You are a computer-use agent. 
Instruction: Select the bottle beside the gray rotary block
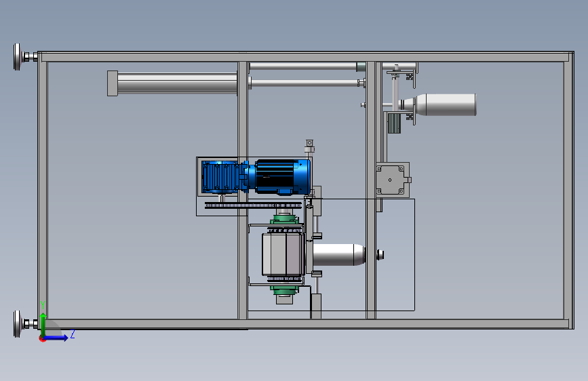(x=339, y=255)
